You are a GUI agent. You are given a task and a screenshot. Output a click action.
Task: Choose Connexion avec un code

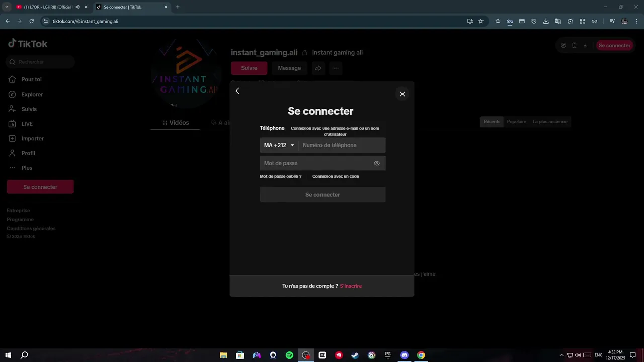point(336,176)
